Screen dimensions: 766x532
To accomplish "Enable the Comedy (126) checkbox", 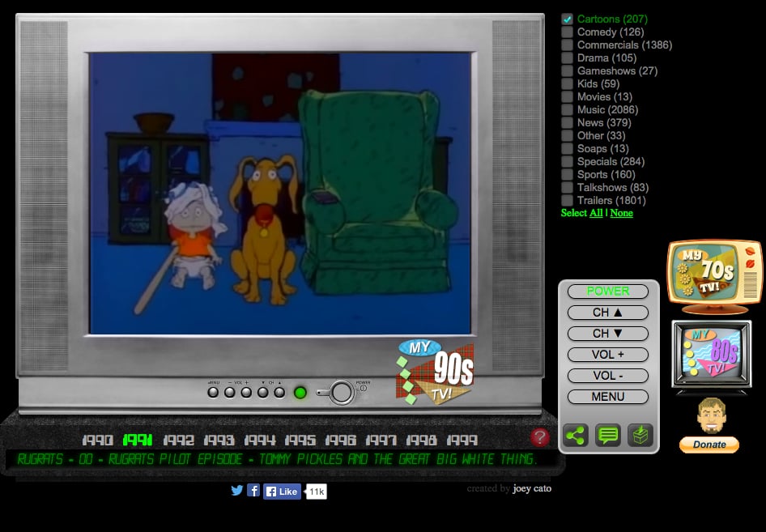I will click(567, 32).
